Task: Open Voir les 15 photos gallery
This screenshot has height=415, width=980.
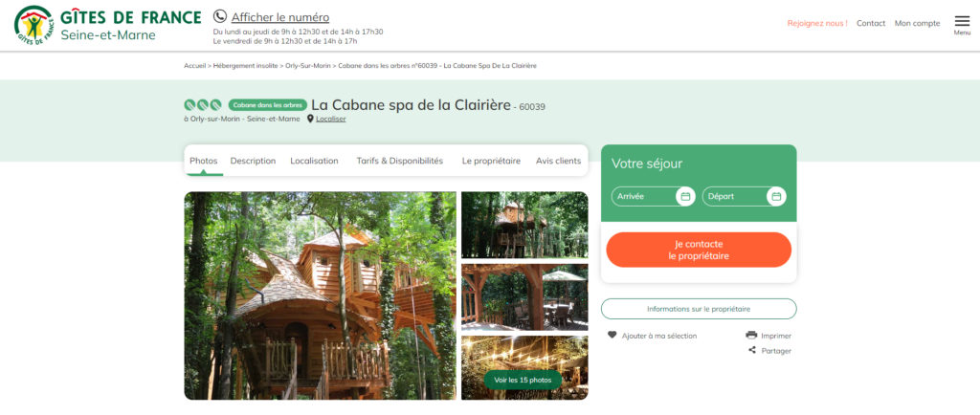Action: click(x=523, y=380)
